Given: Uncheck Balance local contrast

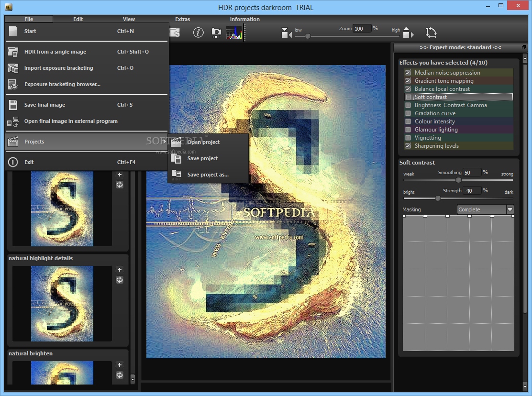Looking at the screenshot, I should pos(408,89).
